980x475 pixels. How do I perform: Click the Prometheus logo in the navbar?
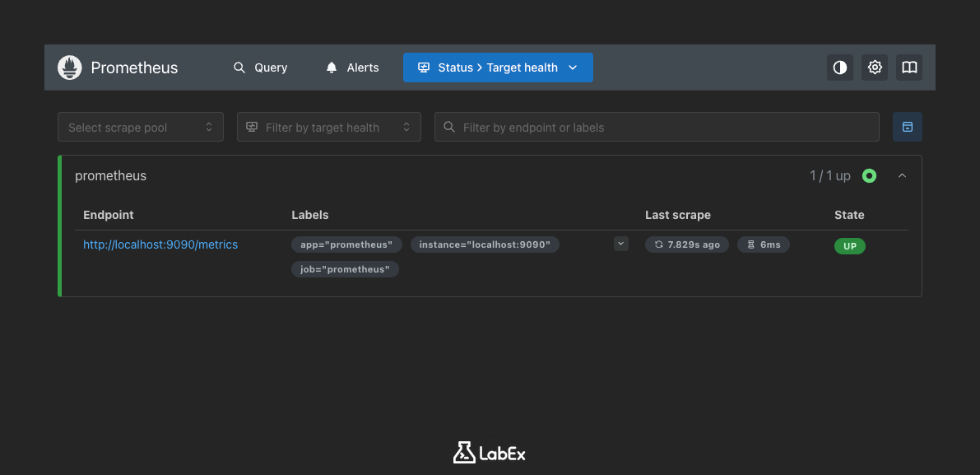click(70, 67)
